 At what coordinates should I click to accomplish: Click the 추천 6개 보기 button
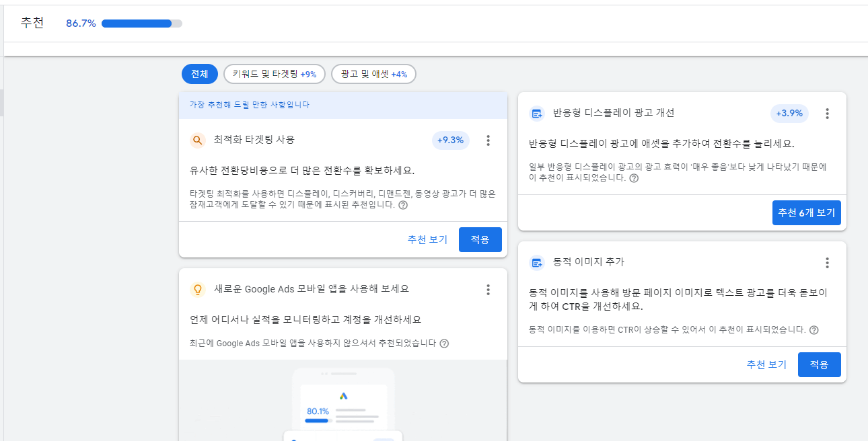coord(807,212)
